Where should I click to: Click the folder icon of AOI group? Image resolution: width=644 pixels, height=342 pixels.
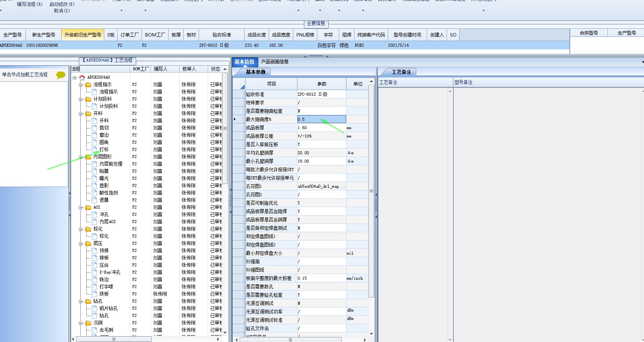(x=89, y=207)
